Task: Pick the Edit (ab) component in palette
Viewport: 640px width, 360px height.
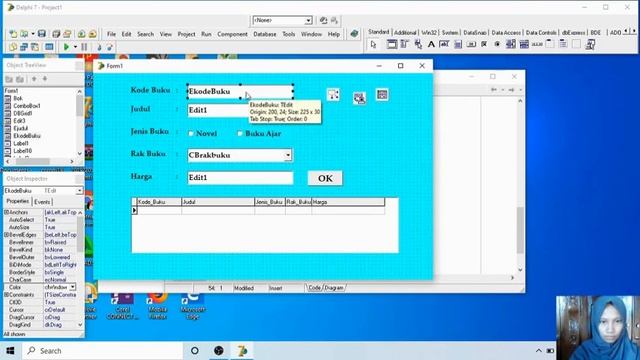Action: pyautogui.click(x=444, y=44)
